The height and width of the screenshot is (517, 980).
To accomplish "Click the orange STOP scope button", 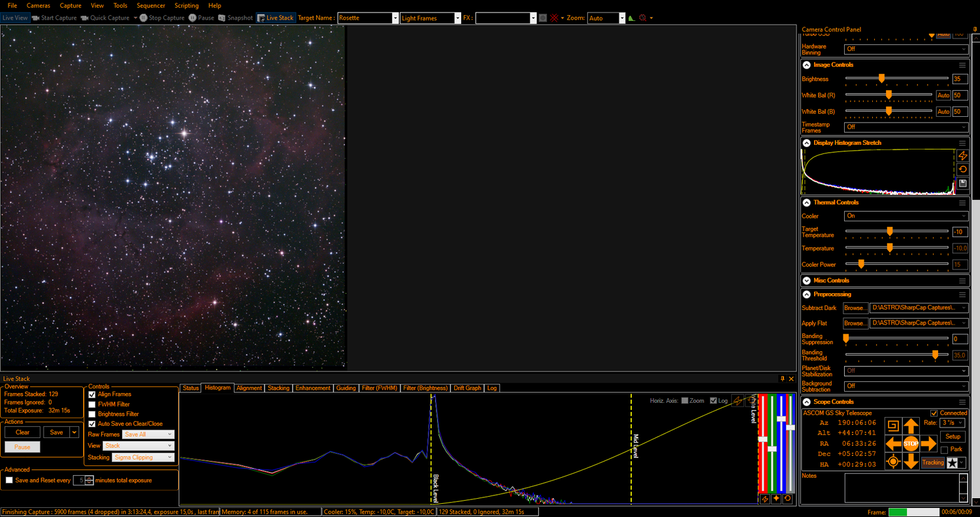I will click(911, 444).
